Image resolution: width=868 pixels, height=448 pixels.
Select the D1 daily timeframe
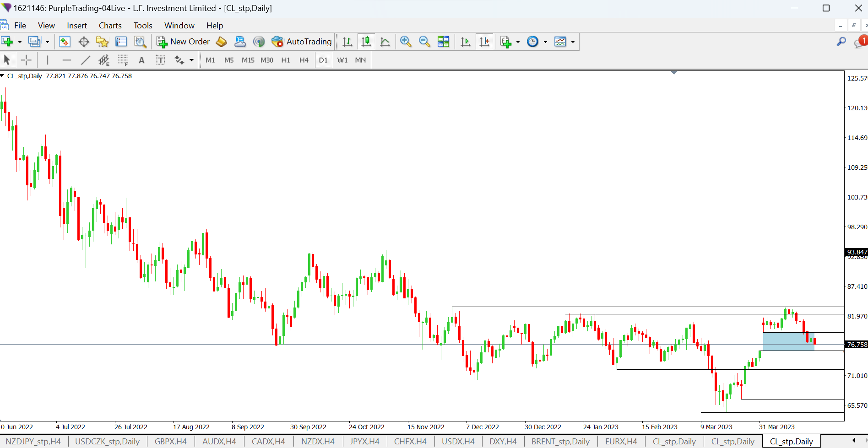[323, 60]
